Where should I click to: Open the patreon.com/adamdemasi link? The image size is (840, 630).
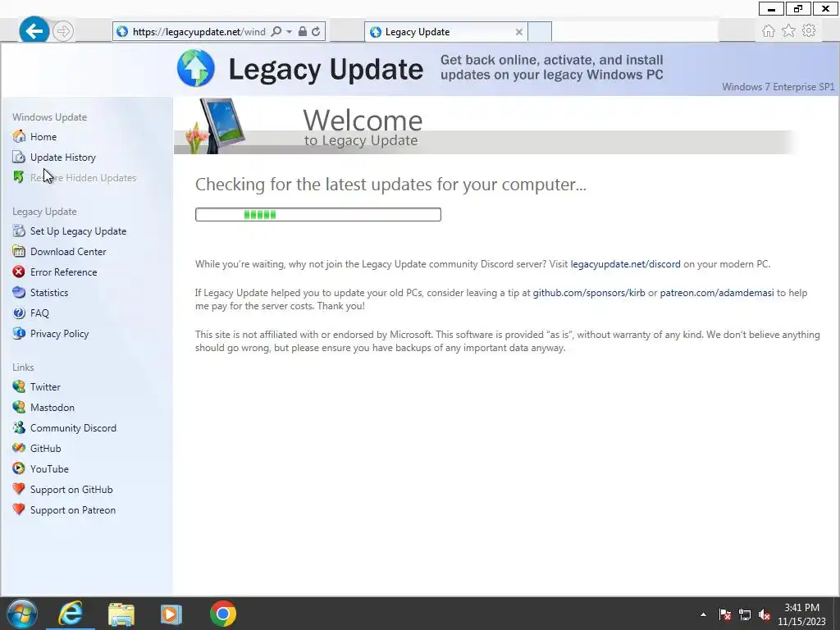[x=717, y=293]
